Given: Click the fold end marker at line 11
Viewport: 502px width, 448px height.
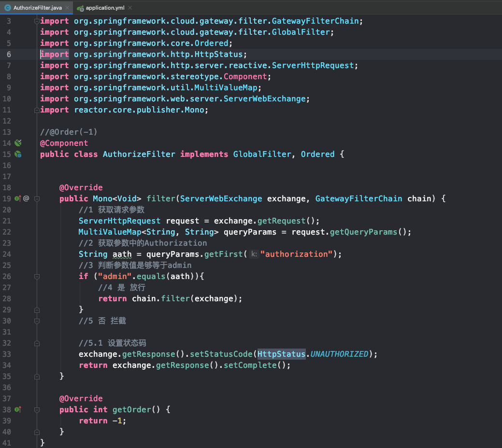Looking at the screenshot, I should 37,110.
